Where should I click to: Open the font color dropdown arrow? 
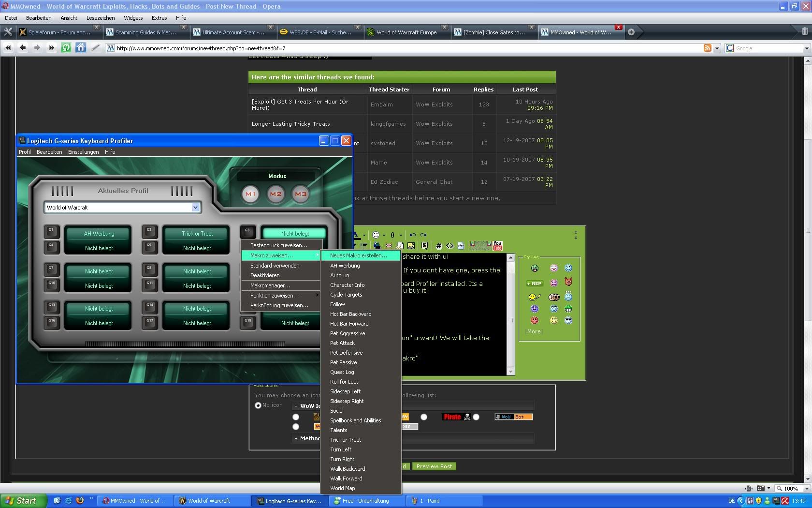(364, 235)
